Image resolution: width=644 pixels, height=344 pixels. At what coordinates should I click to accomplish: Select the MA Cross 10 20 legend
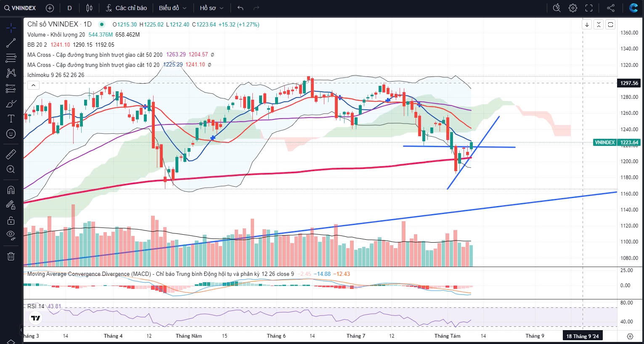[93, 65]
